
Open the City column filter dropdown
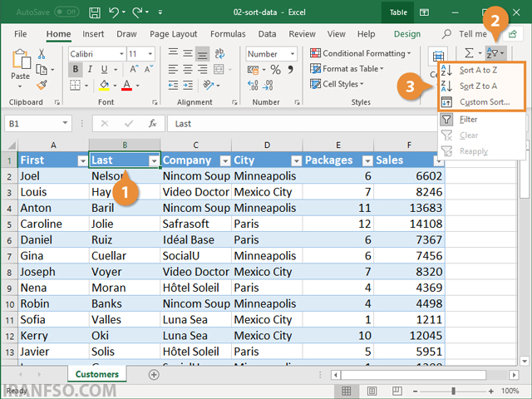click(x=296, y=161)
